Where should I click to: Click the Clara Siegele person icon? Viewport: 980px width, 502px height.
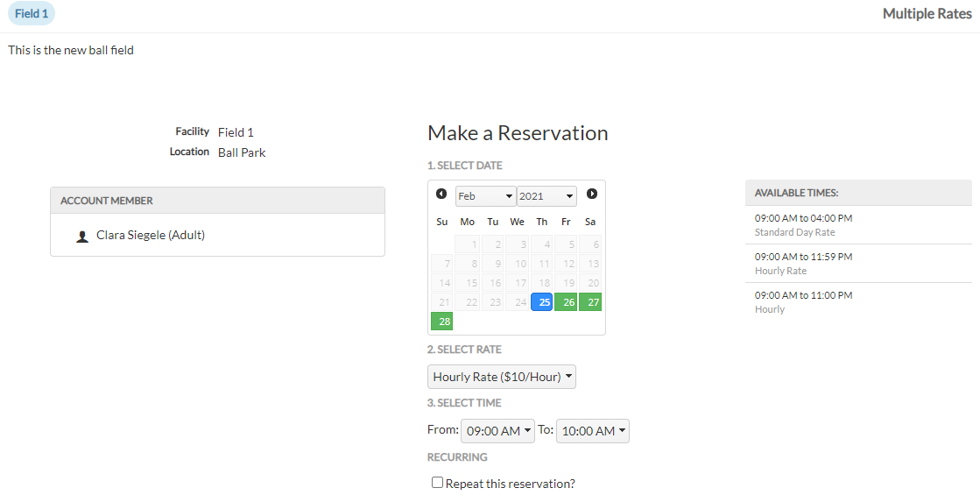[x=81, y=237]
